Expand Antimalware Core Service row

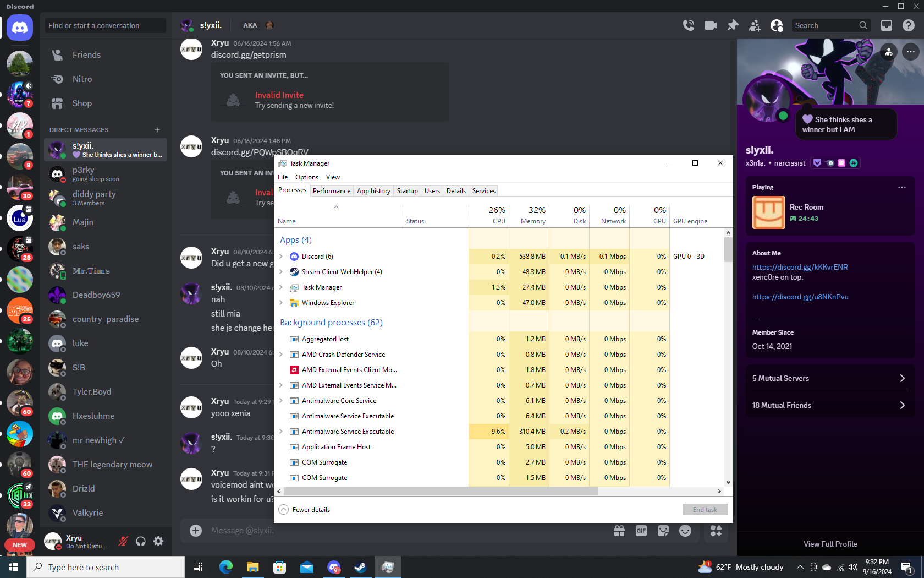click(x=281, y=401)
